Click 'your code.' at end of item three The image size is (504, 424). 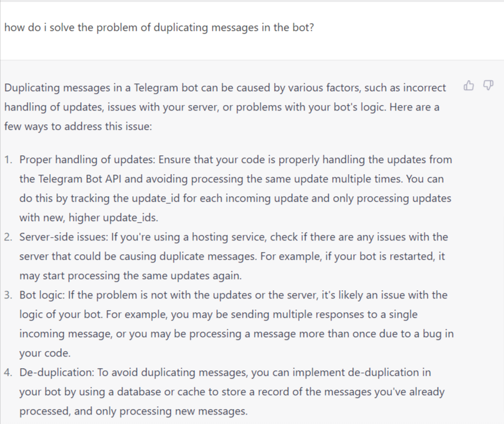pyautogui.click(x=45, y=353)
